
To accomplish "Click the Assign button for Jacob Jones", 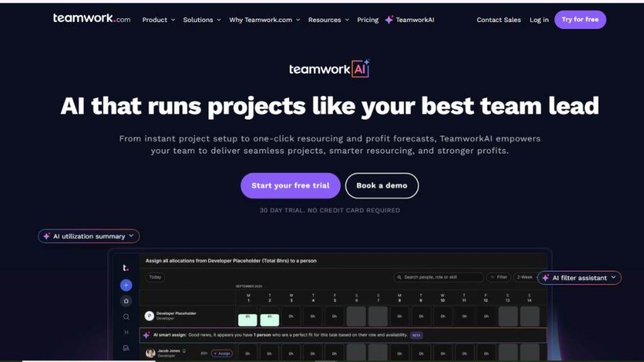I will click(222, 353).
